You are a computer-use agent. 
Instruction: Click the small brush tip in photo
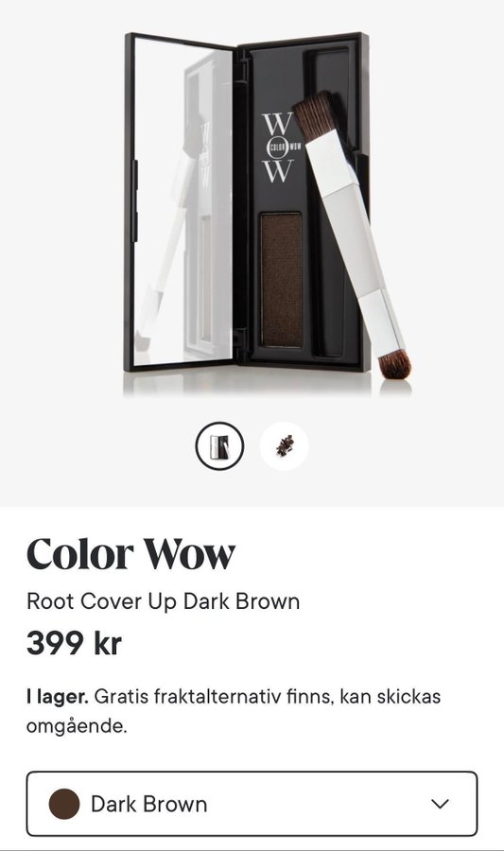click(x=394, y=366)
